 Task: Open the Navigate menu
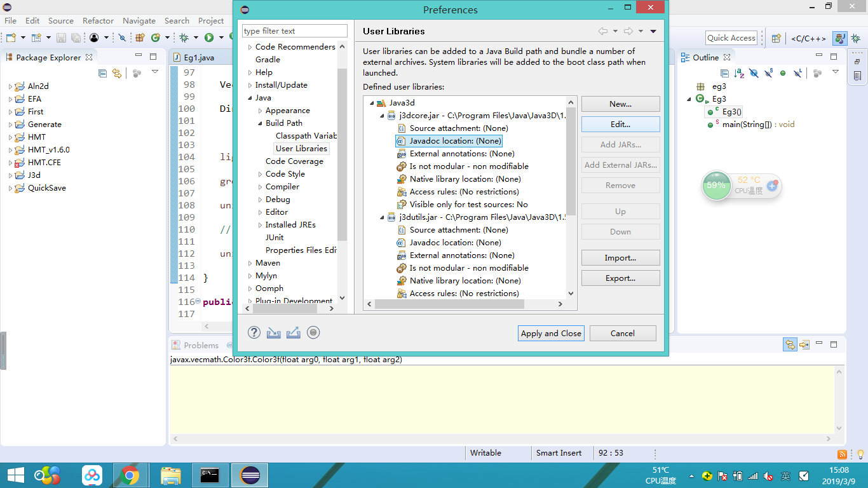click(139, 20)
